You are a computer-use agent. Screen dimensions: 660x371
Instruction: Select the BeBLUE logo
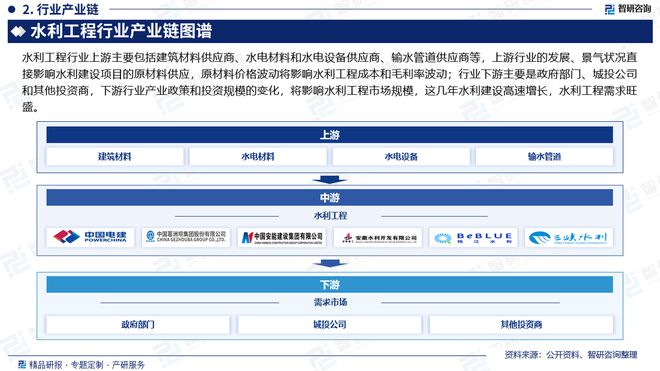click(473, 238)
